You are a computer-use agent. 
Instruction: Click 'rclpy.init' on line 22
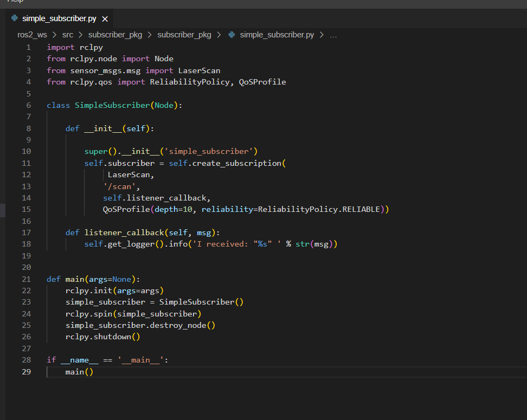[x=89, y=291]
